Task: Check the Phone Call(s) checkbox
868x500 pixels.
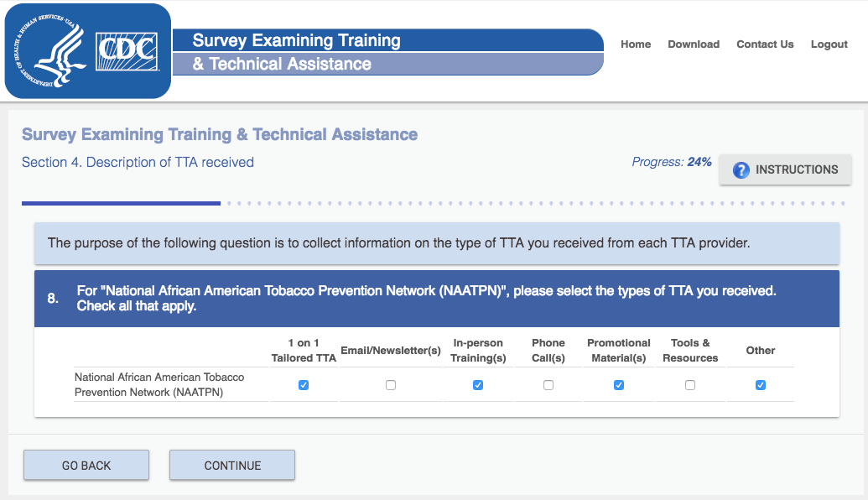Action: pyautogui.click(x=548, y=385)
